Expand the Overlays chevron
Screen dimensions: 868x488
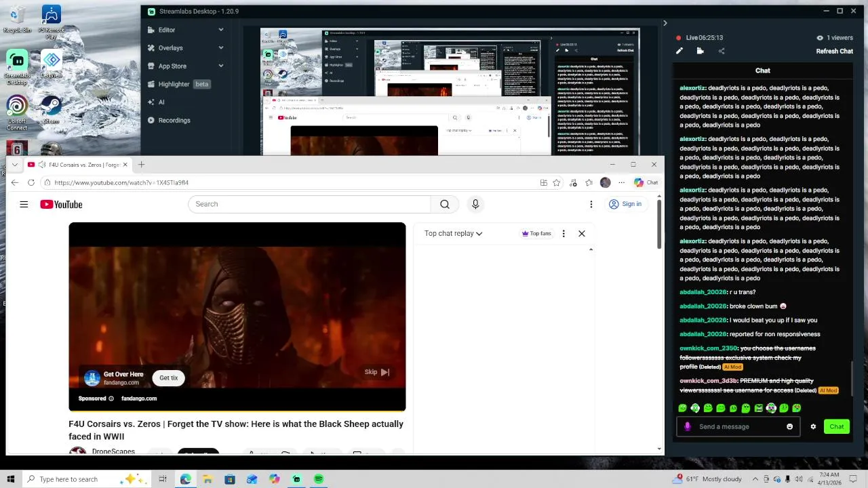click(220, 48)
